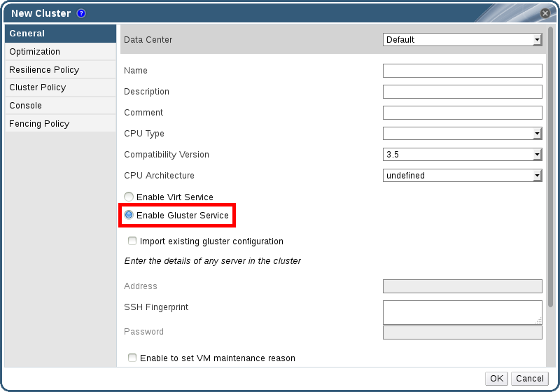Screen dimensions: 560x392
Task: Open the Resilience Policy tab
Action: pos(44,70)
